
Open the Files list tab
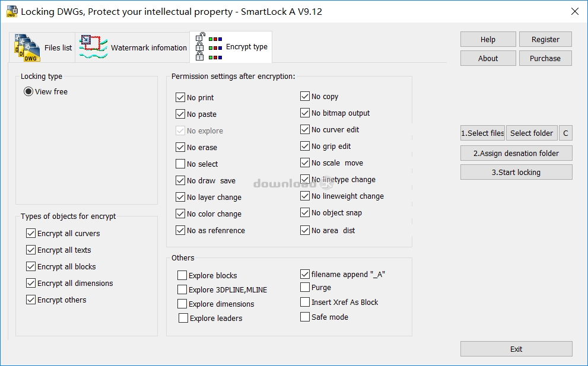42,47
